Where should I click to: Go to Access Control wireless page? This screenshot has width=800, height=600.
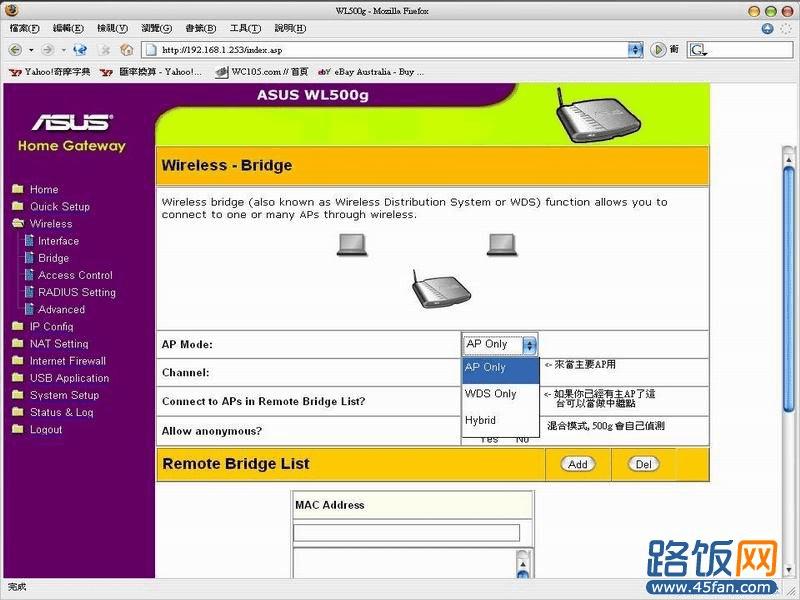[75, 275]
